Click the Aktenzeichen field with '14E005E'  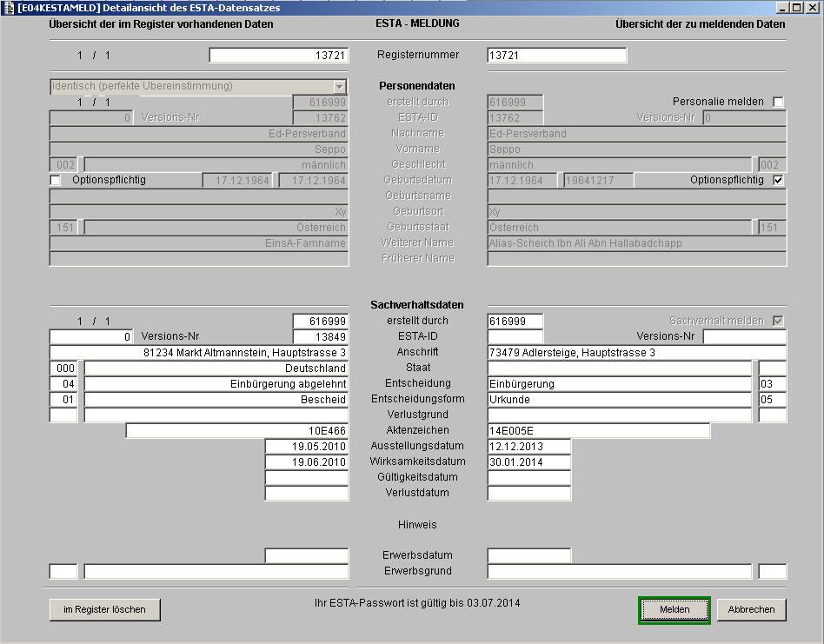click(x=598, y=431)
